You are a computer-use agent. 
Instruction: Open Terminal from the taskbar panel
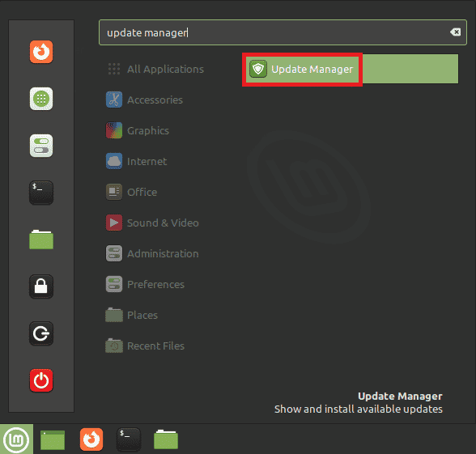coord(129,439)
